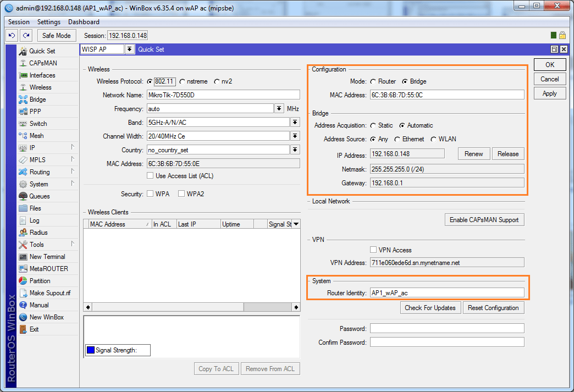Expand the Channel Width dropdown
Image resolution: width=574 pixels, height=392 pixels.
(x=295, y=136)
